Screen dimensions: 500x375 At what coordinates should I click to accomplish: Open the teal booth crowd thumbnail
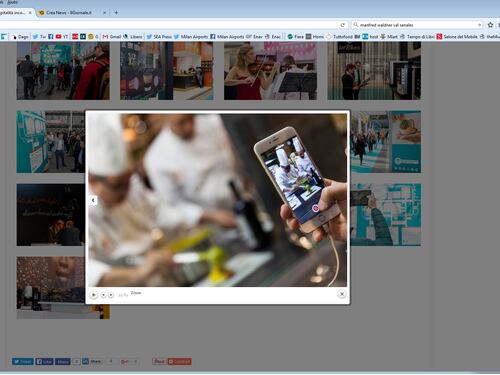(x=51, y=142)
